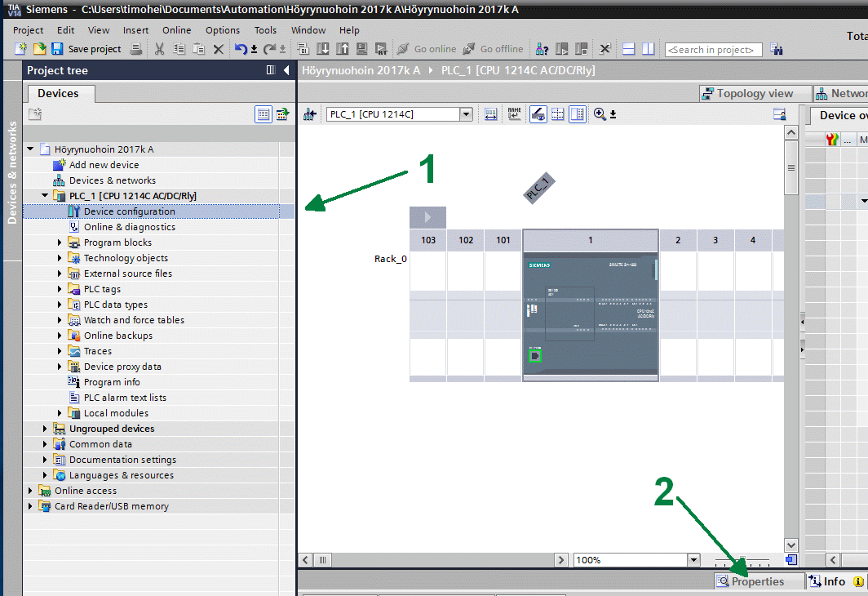
Task: Expand the Program blocks folder
Action: 60,242
